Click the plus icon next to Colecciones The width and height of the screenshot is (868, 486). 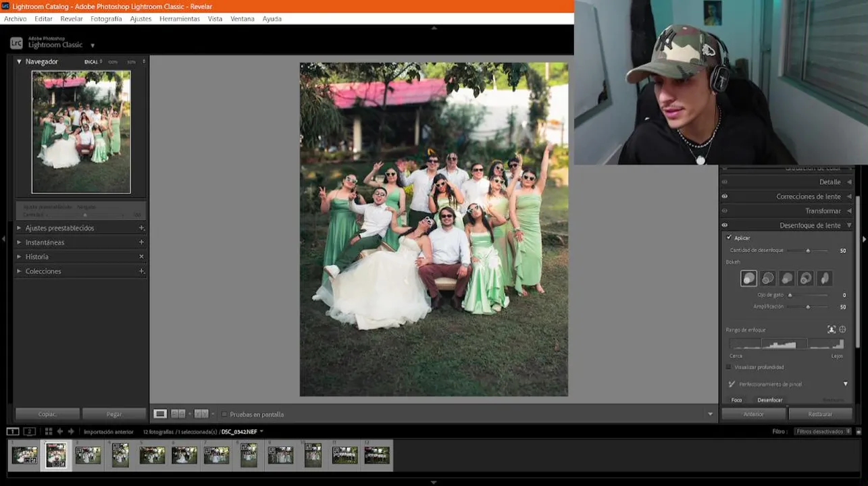click(141, 271)
